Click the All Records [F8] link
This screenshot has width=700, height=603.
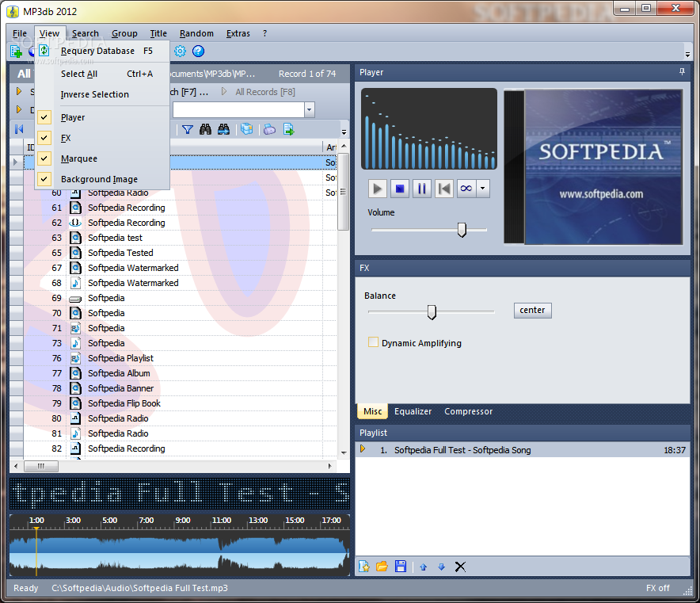pos(265,92)
